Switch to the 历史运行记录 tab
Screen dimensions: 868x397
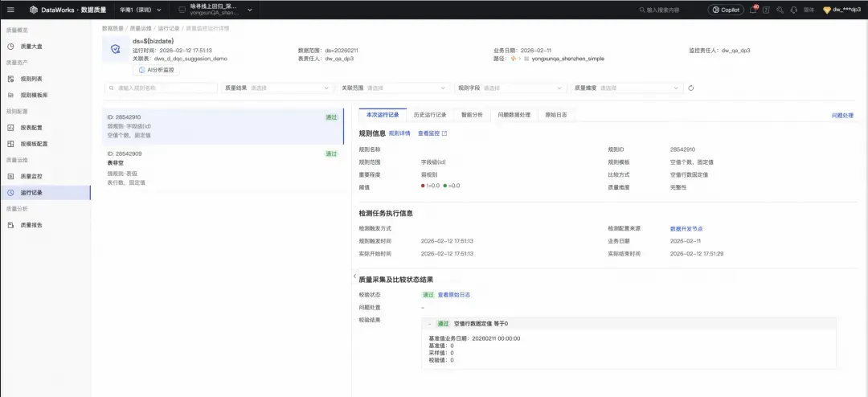(430, 115)
